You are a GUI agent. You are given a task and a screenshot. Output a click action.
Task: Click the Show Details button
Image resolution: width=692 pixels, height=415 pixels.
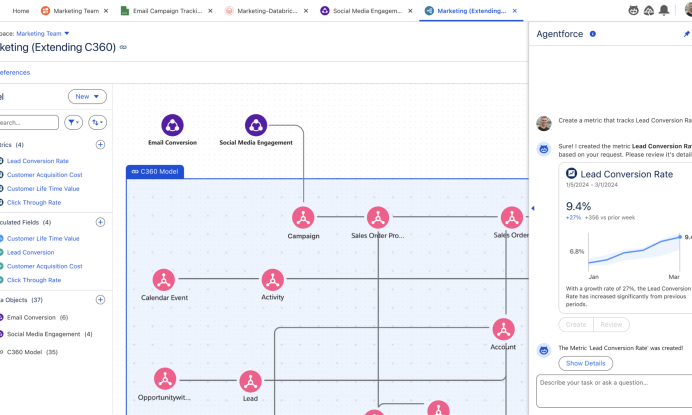(x=585, y=364)
